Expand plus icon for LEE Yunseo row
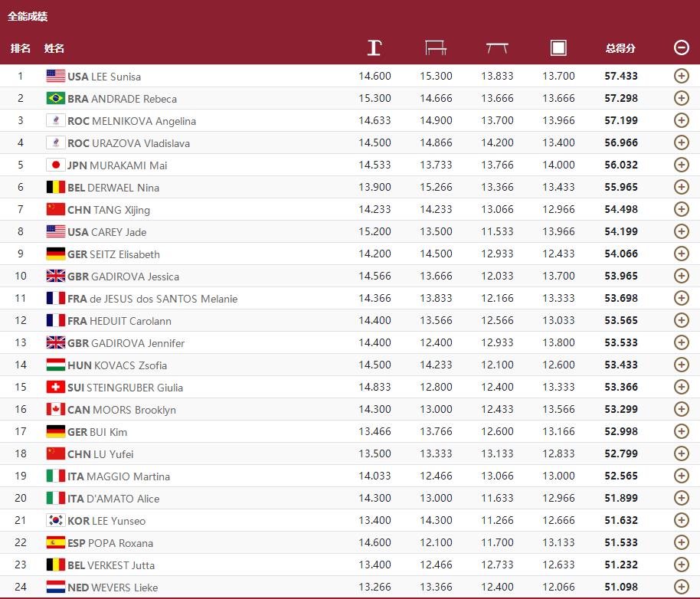 682,520
